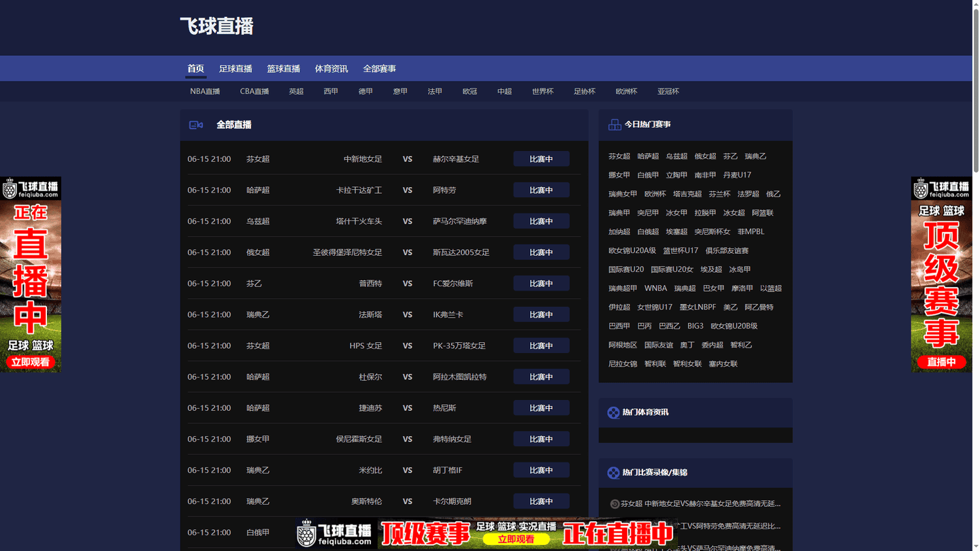Image resolution: width=980 pixels, height=551 pixels.
Task: Go to 德甲 league link
Action: (365, 91)
